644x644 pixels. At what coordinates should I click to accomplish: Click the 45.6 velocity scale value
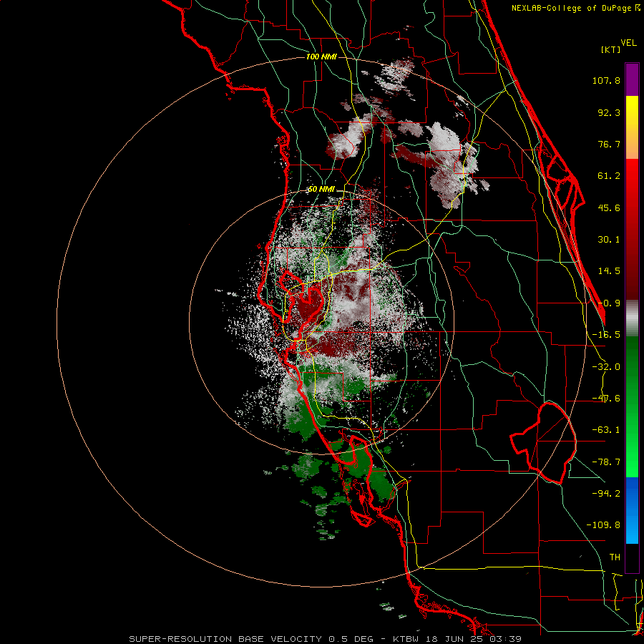pyautogui.click(x=609, y=208)
